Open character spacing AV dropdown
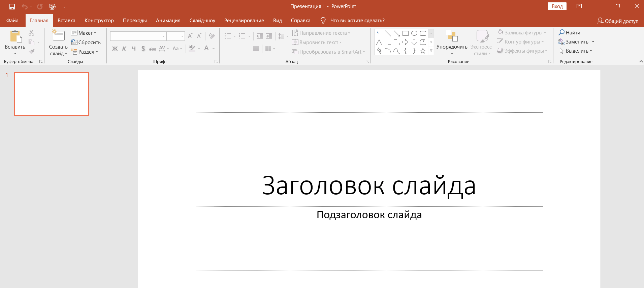Screen dimensions: 644x288 164,49
